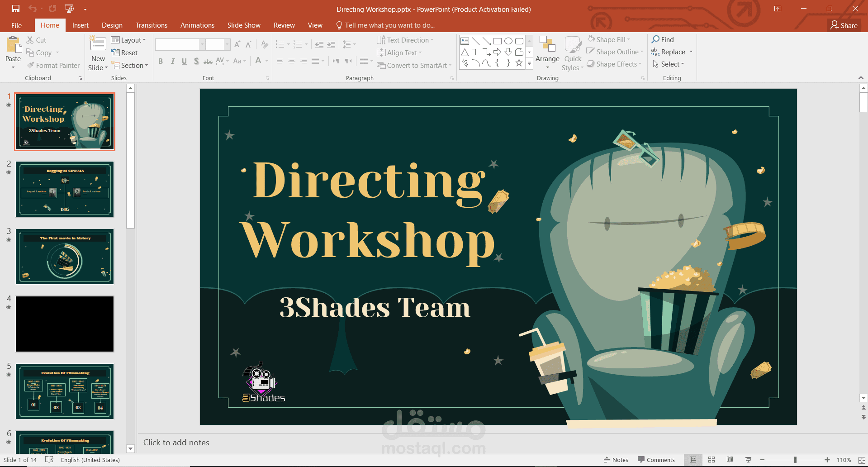This screenshot has height=467, width=868.
Task: Click the Format Painter brush icon
Action: pos(30,65)
